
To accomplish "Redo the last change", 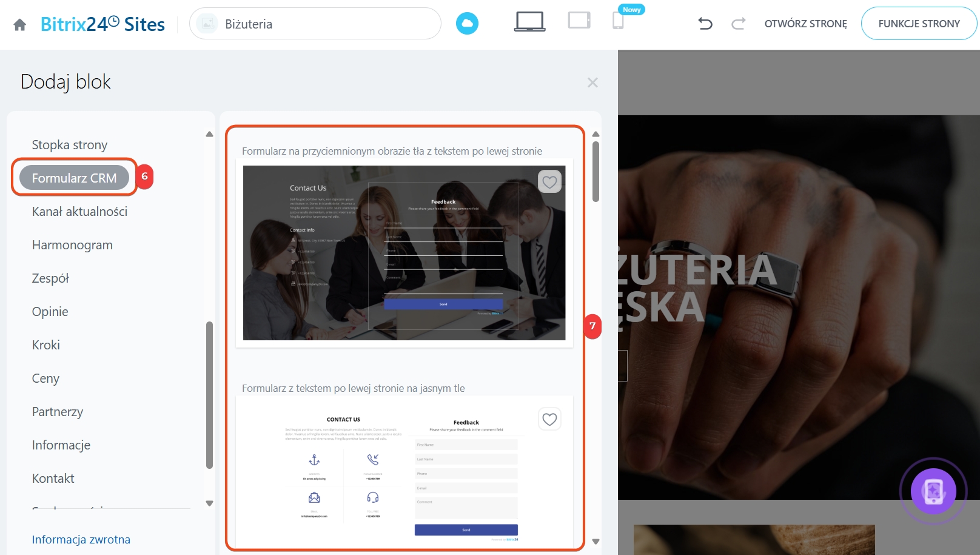I will coord(738,24).
